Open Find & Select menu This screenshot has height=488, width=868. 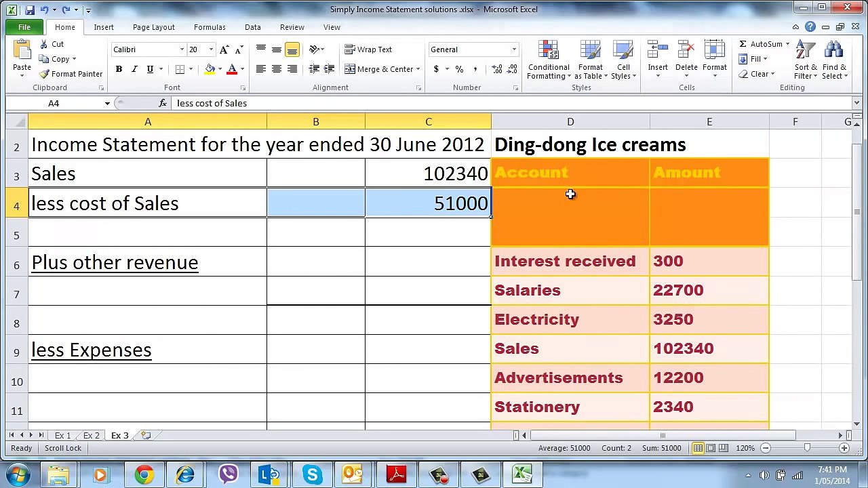(834, 60)
